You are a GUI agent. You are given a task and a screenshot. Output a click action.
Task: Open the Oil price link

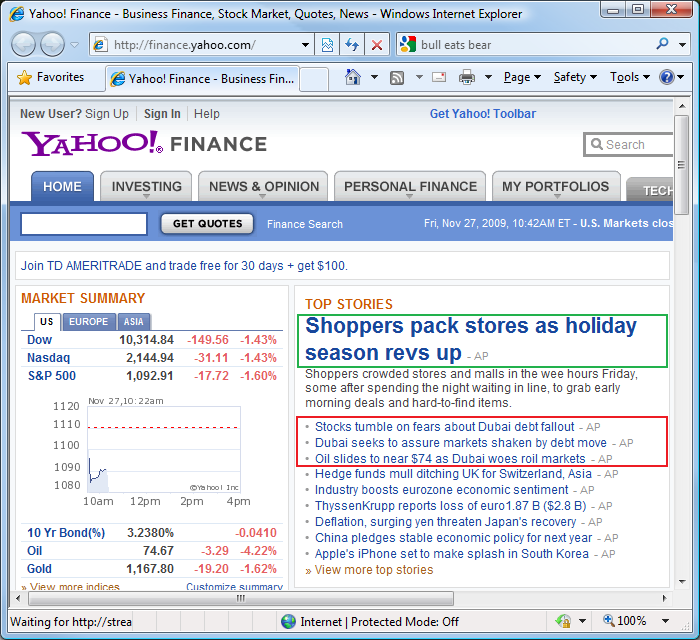click(x=34, y=551)
